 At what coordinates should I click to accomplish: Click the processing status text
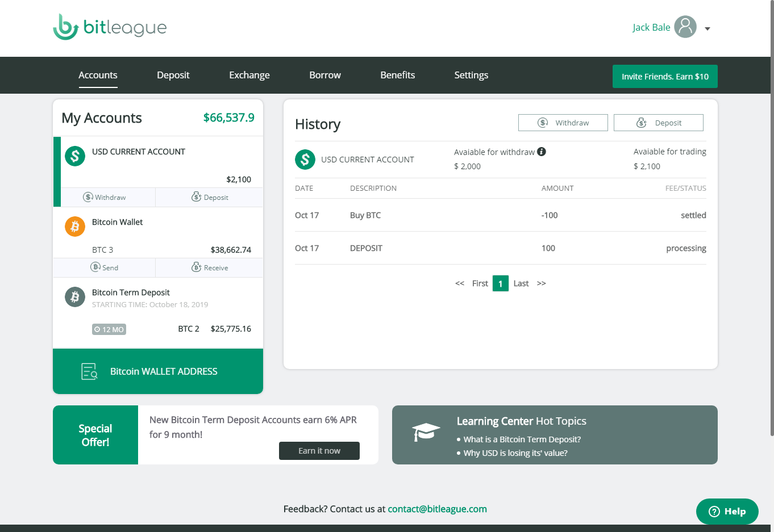tap(686, 248)
